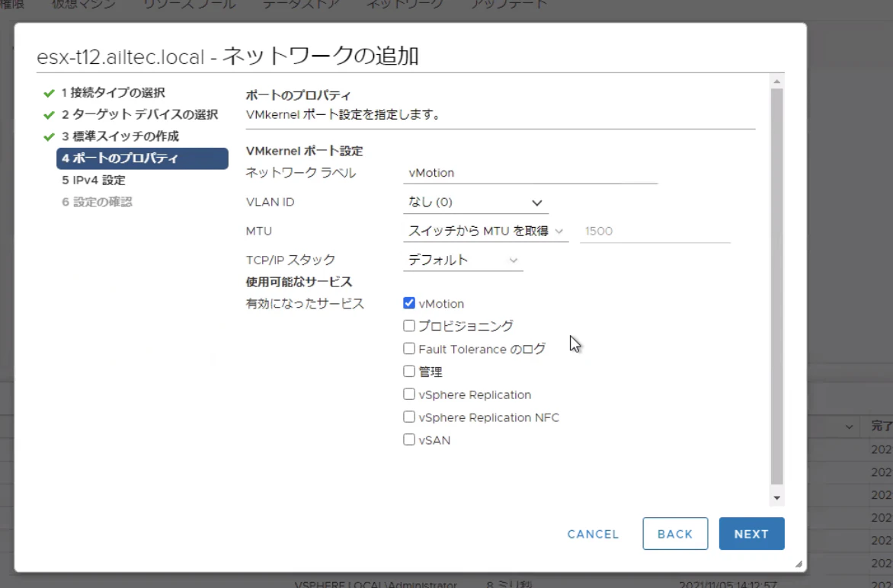Enable the vSAN service checkbox
Image resolution: width=893 pixels, height=588 pixels.
coord(409,439)
